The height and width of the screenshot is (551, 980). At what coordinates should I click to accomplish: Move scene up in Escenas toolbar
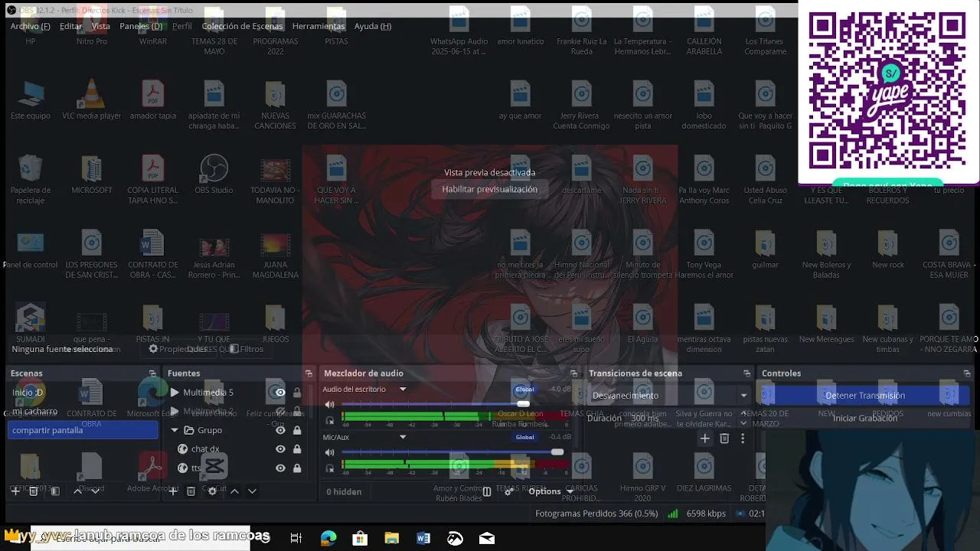point(77,491)
